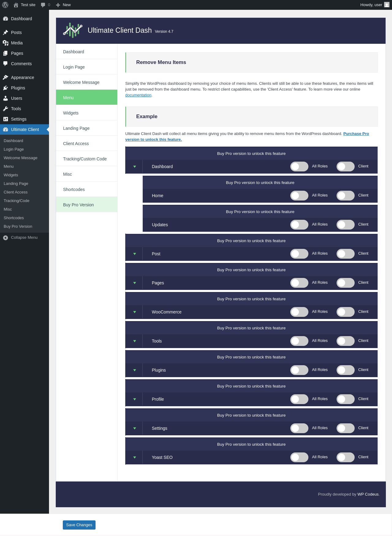Viewport: 392px width, 536px height.
Task: Click the Collapse Menu arrow icon
Action: 6,238
